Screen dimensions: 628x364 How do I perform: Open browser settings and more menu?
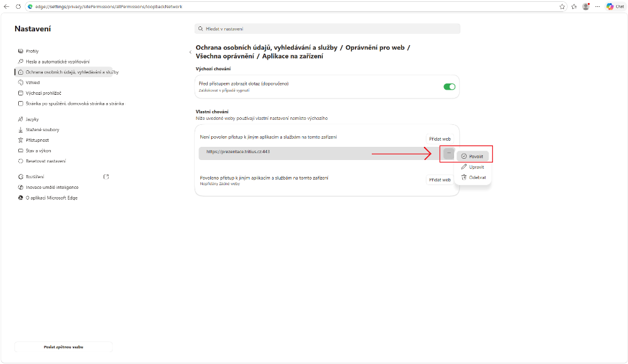[597, 6]
